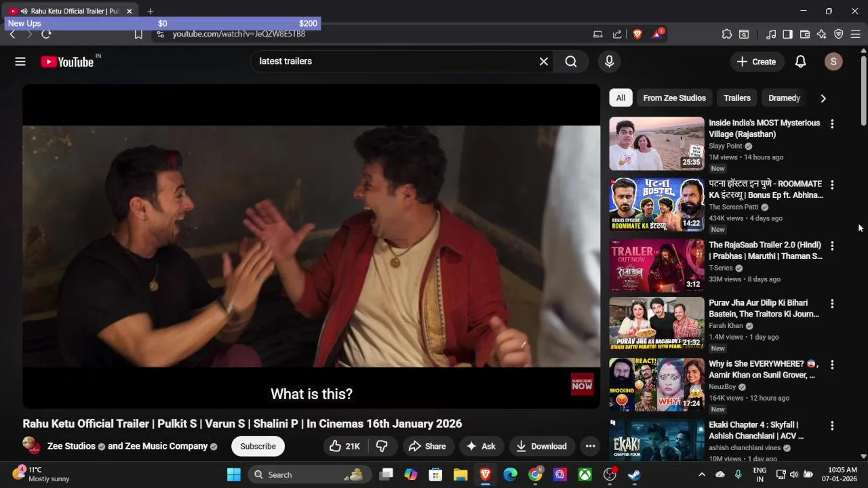Open a new browser tab

151,11
